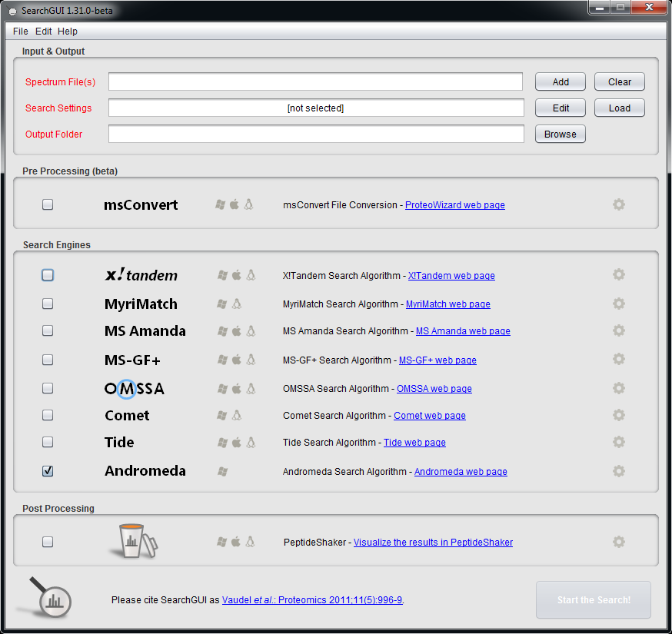Click the Edit search settings button

[561, 108]
